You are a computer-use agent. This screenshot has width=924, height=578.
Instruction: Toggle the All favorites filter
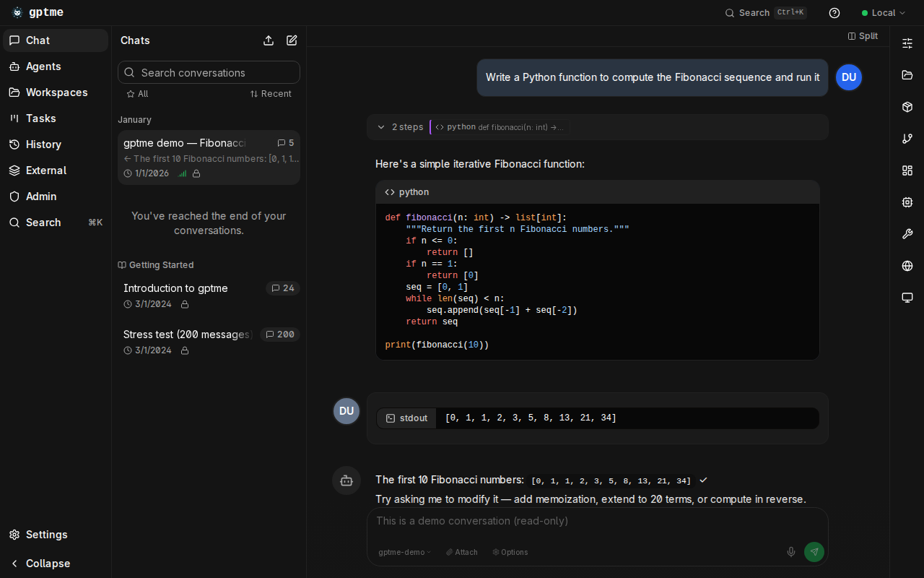tap(137, 94)
